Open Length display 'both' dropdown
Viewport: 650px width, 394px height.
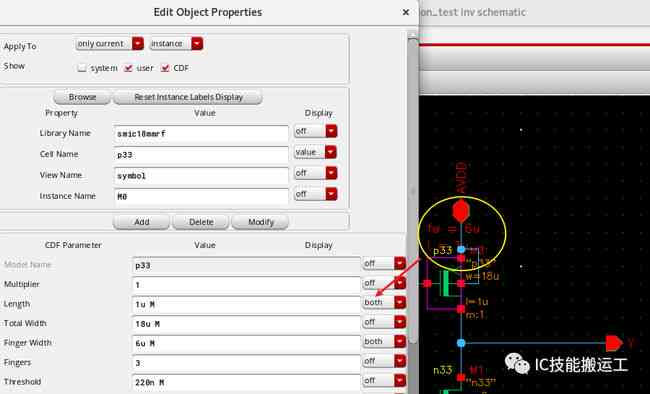click(384, 302)
